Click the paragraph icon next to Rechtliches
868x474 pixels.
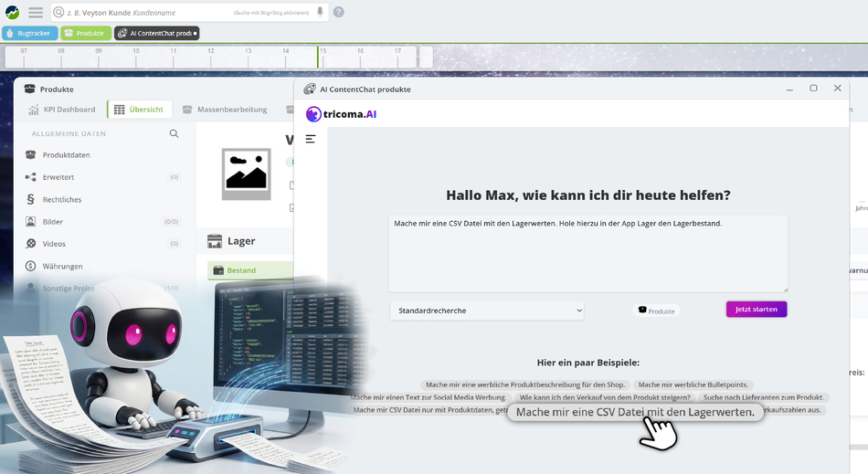[x=30, y=199]
